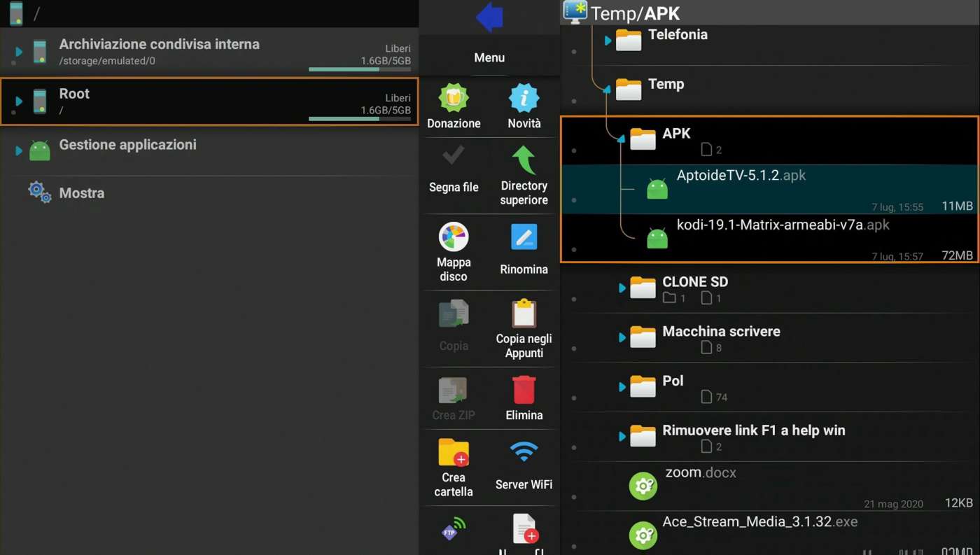Viewport: 980px width, 555px height.
Task: Click the Donazione beer mug icon
Action: coord(454,98)
